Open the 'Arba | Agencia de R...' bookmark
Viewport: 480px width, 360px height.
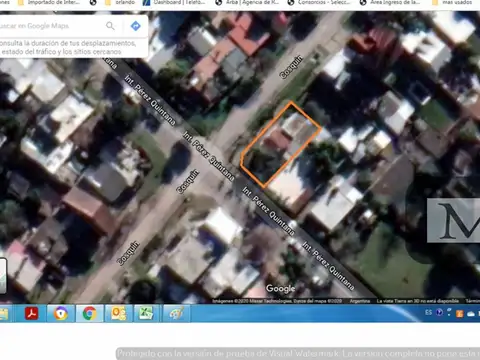(x=247, y=3)
